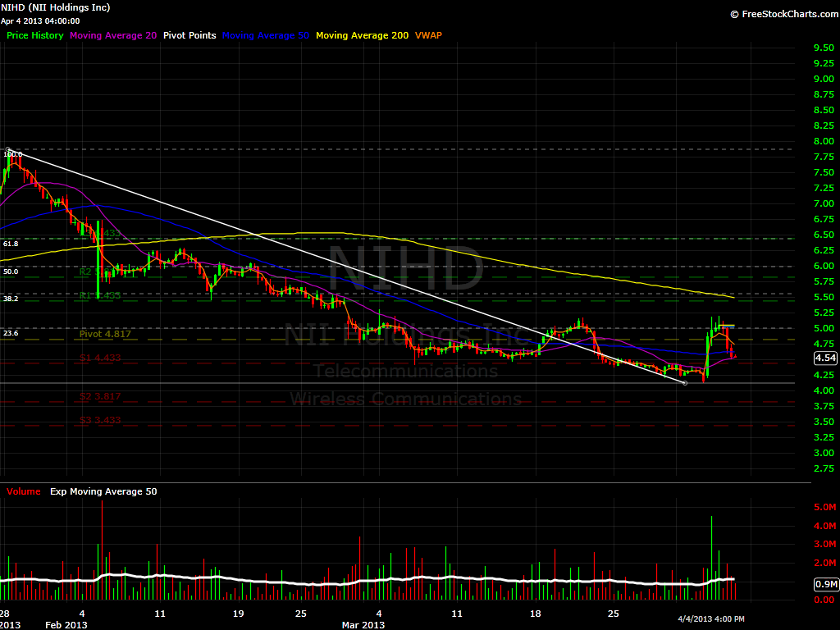The image size is (840, 630).
Task: Click the volume value tag 0.9M
Action: click(x=826, y=584)
